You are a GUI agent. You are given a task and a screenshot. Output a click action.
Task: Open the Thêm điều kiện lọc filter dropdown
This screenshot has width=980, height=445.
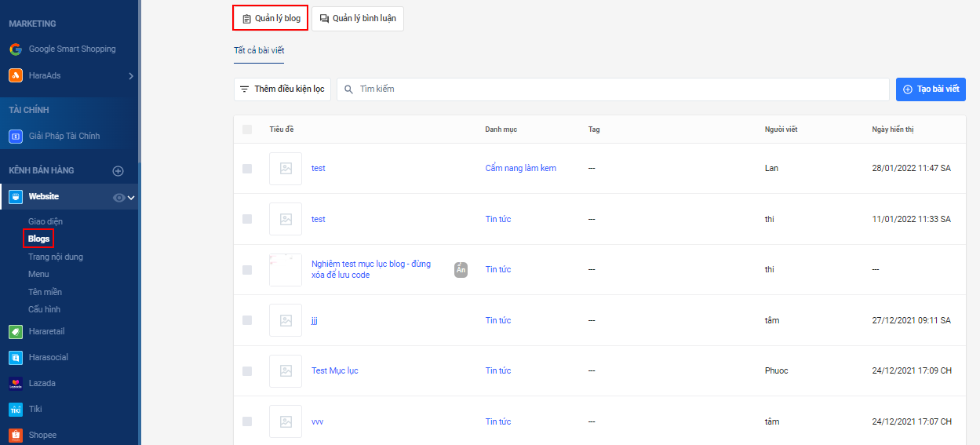click(x=282, y=89)
